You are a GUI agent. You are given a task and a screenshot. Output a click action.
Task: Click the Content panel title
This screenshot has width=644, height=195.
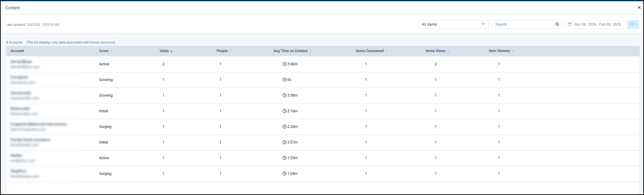point(12,8)
